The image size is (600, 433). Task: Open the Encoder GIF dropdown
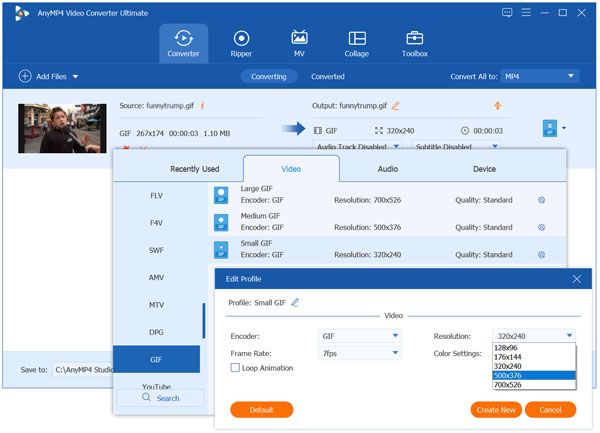[359, 336]
